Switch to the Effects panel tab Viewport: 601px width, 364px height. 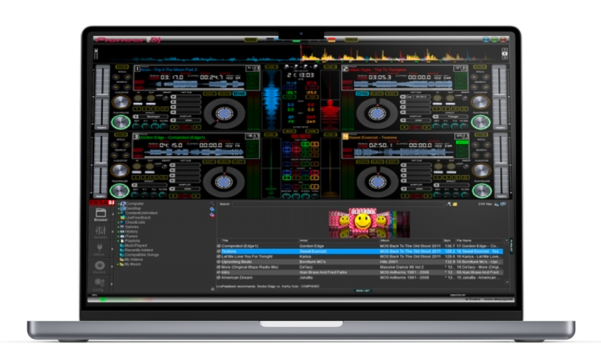(x=99, y=249)
